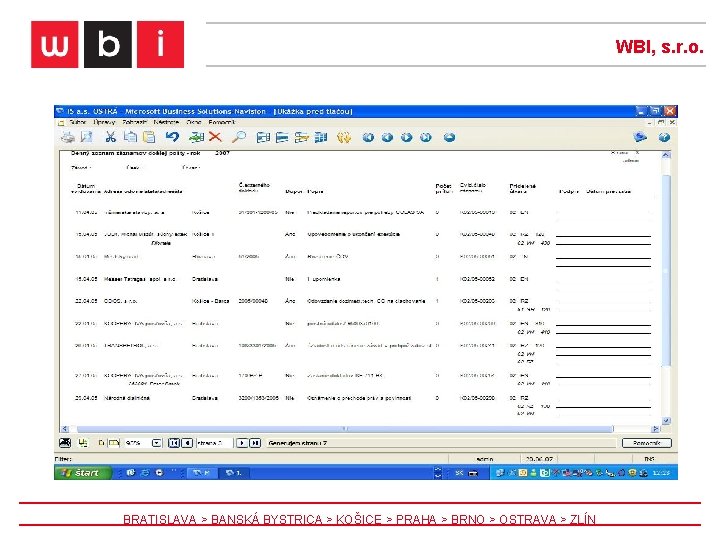The image size is (720, 540).
Task: Open the Nástroje menu
Action: point(166,122)
